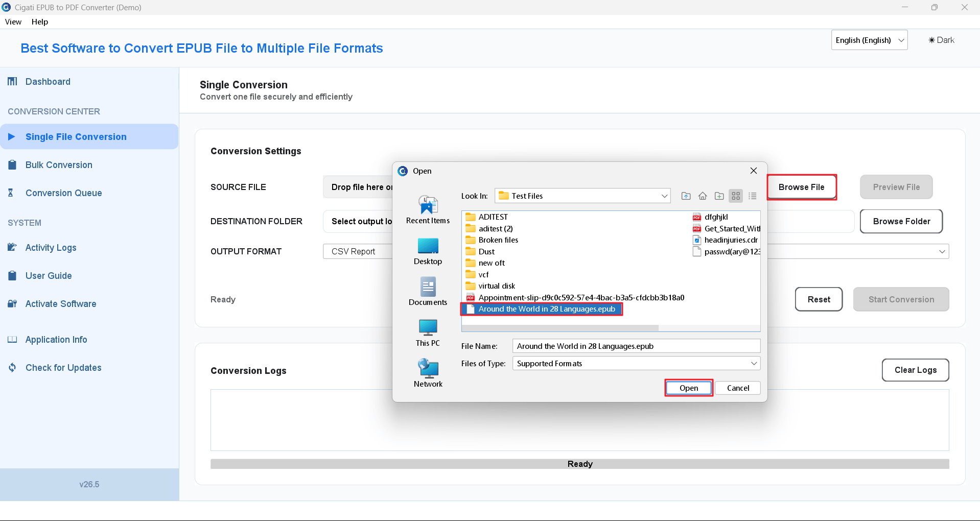Select the virtual disk folder

pos(491,286)
